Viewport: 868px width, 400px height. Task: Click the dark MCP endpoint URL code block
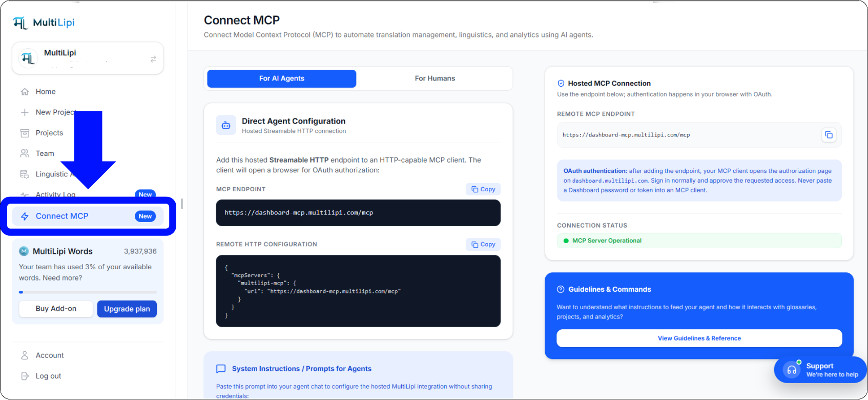point(358,213)
